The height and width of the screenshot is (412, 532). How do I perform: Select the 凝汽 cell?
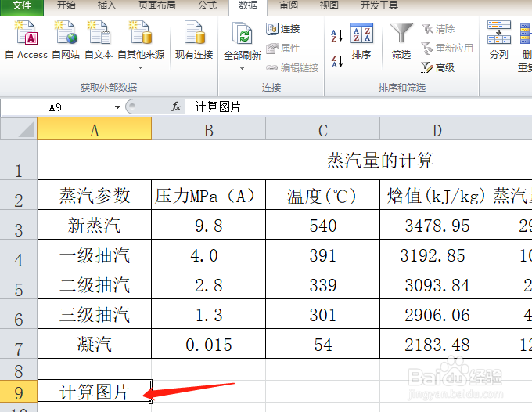pyautogui.click(x=95, y=343)
